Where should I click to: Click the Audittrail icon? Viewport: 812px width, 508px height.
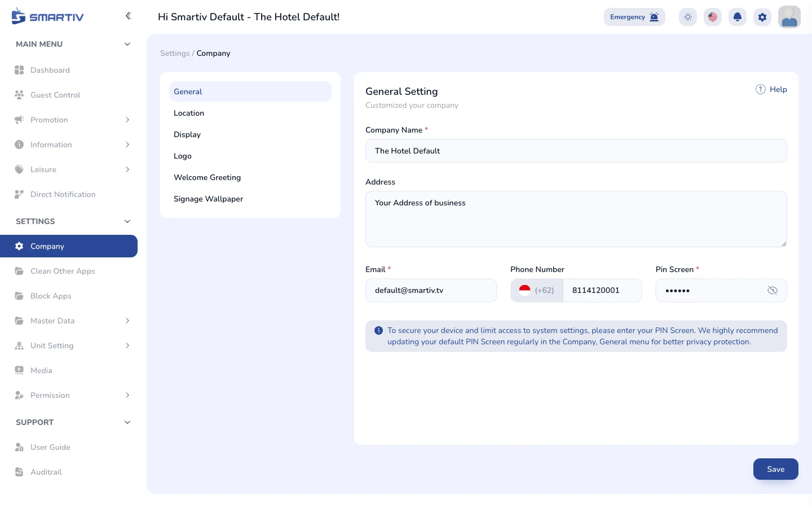click(19, 472)
